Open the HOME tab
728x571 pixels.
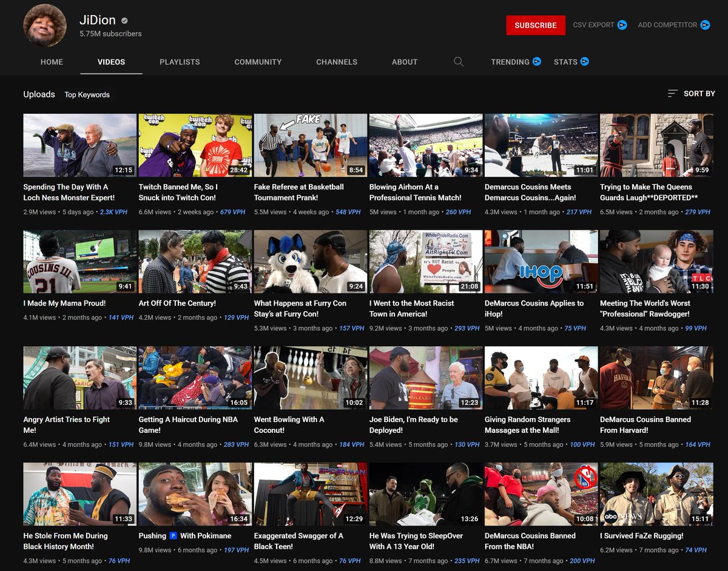click(52, 62)
